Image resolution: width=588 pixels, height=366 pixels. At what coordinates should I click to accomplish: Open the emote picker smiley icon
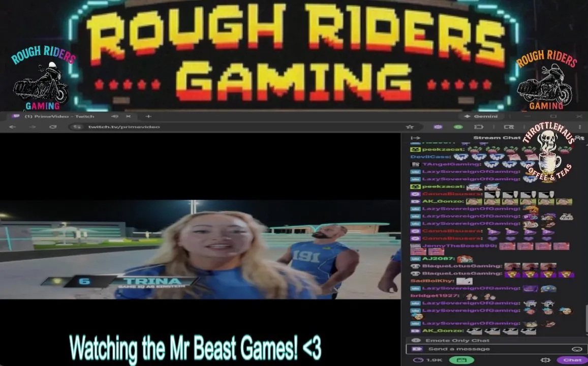click(577, 349)
